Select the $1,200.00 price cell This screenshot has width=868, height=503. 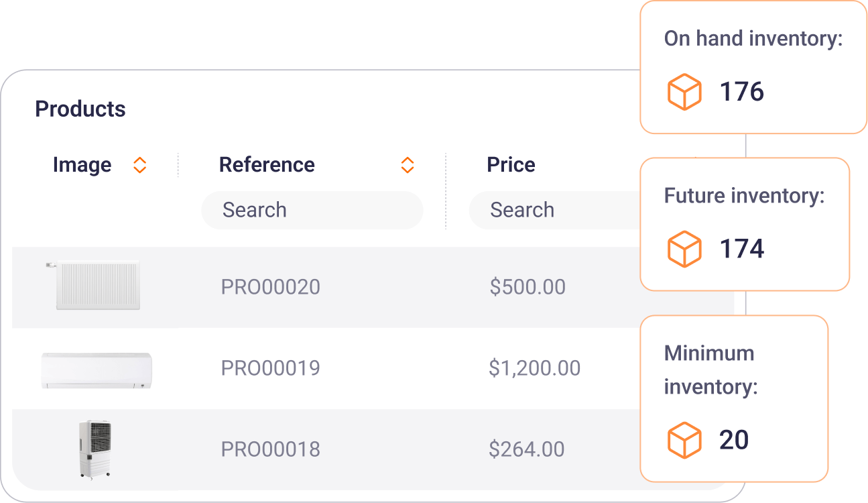[534, 368]
